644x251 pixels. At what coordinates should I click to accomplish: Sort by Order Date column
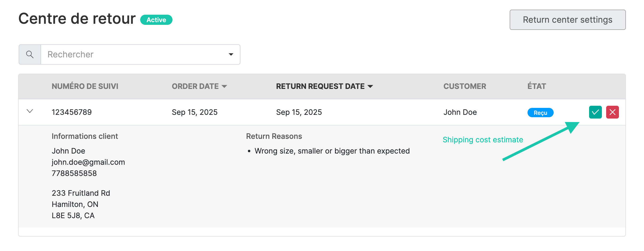pos(199,86)
